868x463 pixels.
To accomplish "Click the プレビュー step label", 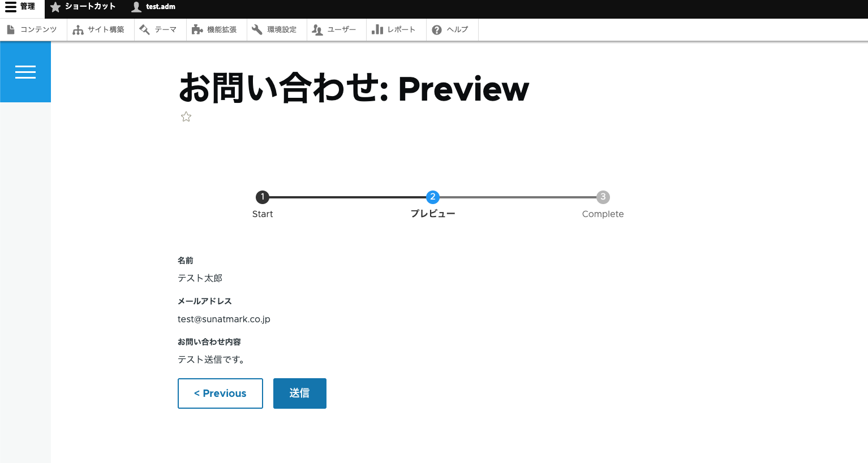I will (x=433, y=214).
